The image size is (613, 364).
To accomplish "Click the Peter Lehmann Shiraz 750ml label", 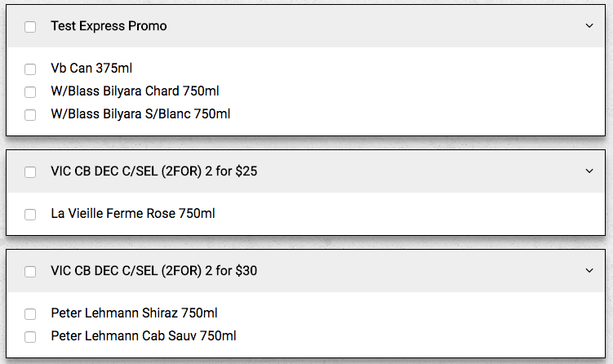I will click(134, 313).
